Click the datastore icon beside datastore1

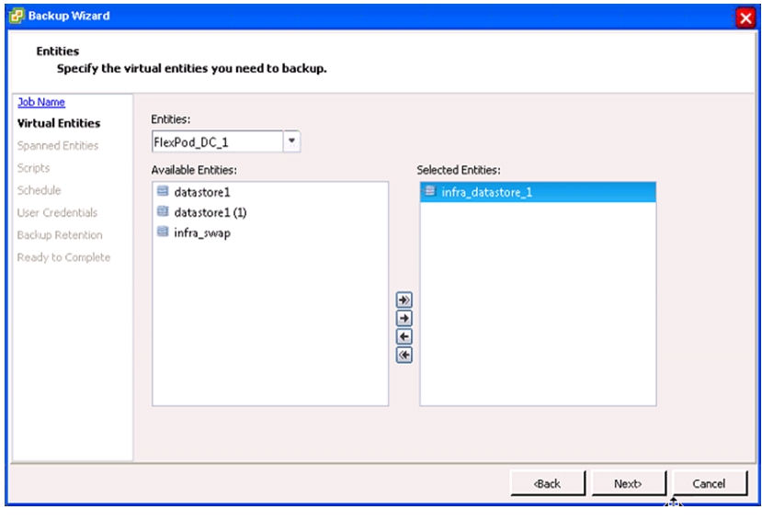coord(163,191)
